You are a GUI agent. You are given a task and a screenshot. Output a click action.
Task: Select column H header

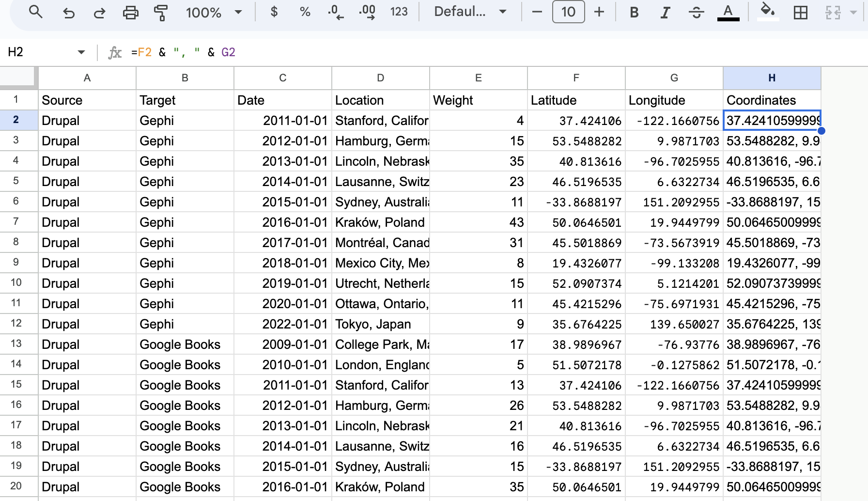coord(772,78)
